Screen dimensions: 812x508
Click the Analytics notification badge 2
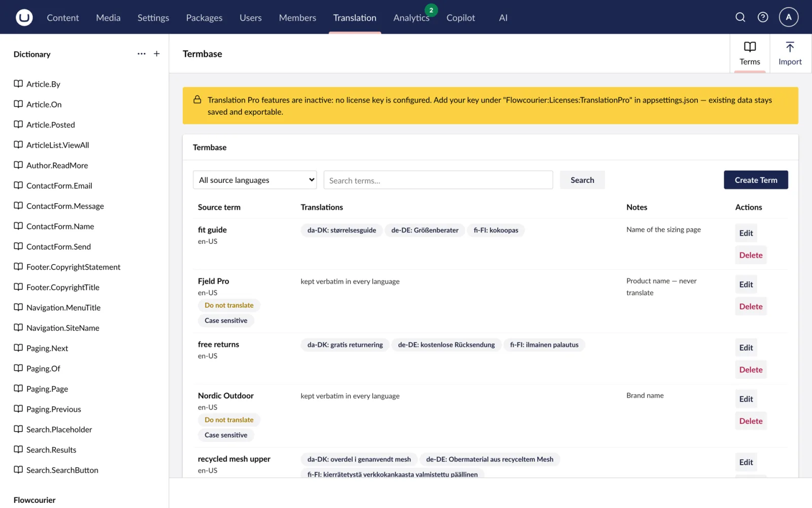pyautogui.click(x=431, y=10)
